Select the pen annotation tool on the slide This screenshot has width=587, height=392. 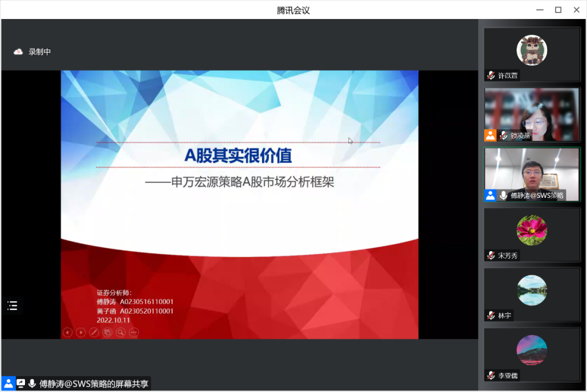click(94, 332)
